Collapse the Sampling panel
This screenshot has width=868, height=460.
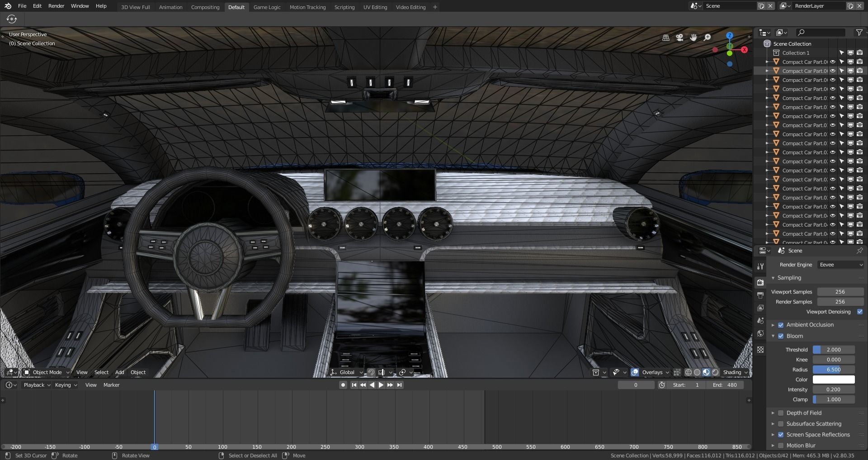(x=773, y=278)
